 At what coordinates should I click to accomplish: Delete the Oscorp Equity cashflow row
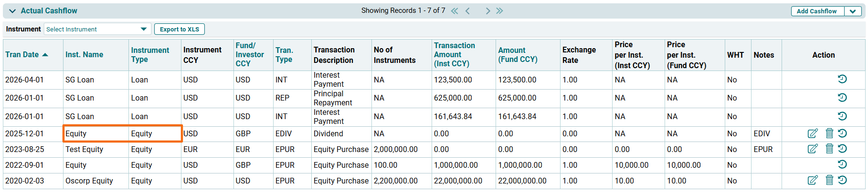click(x=829, y=181)
